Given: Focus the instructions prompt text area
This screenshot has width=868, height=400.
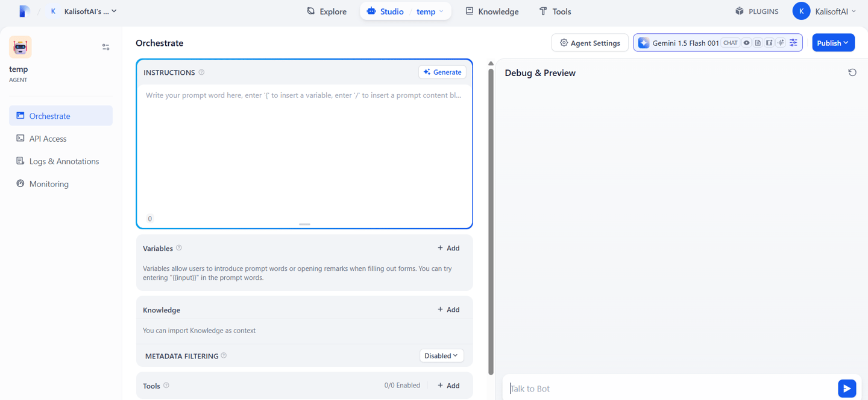Looking at the screenshot, I should coord(304,148).
